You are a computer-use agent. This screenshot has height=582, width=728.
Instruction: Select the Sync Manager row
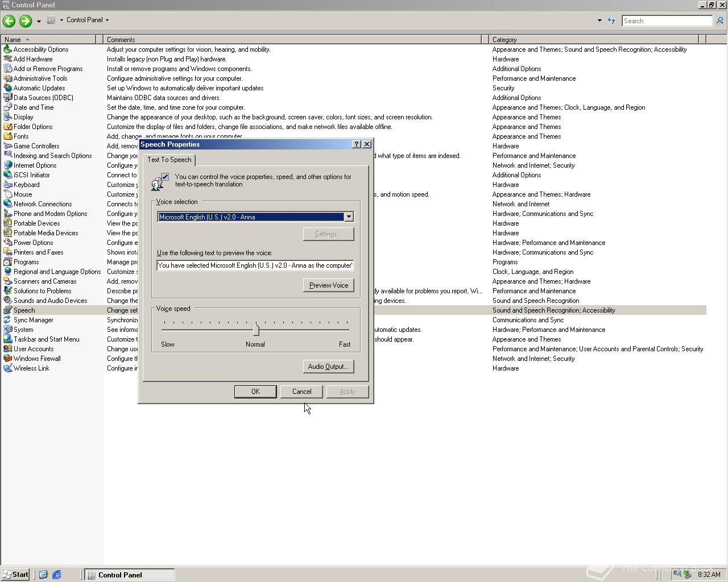(x=353, y=320)
